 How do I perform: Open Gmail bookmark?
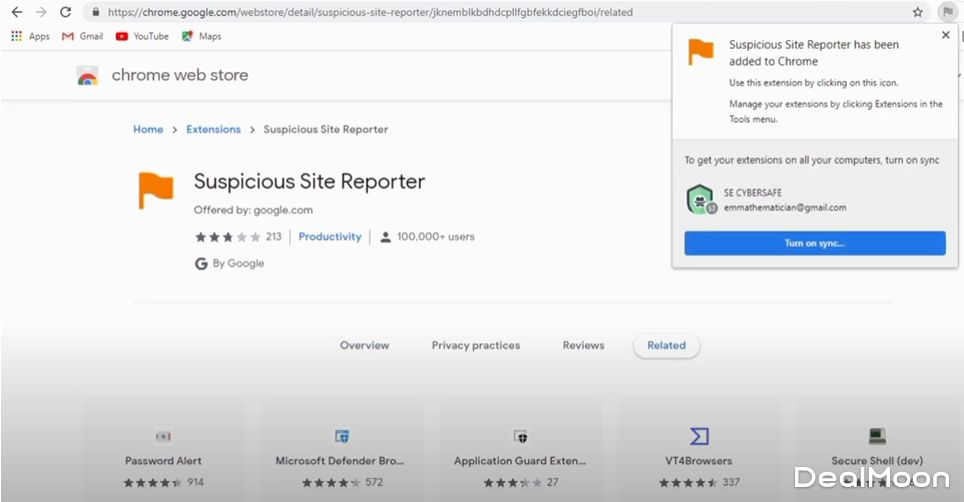pyautogui.click(x=82, y=36)
